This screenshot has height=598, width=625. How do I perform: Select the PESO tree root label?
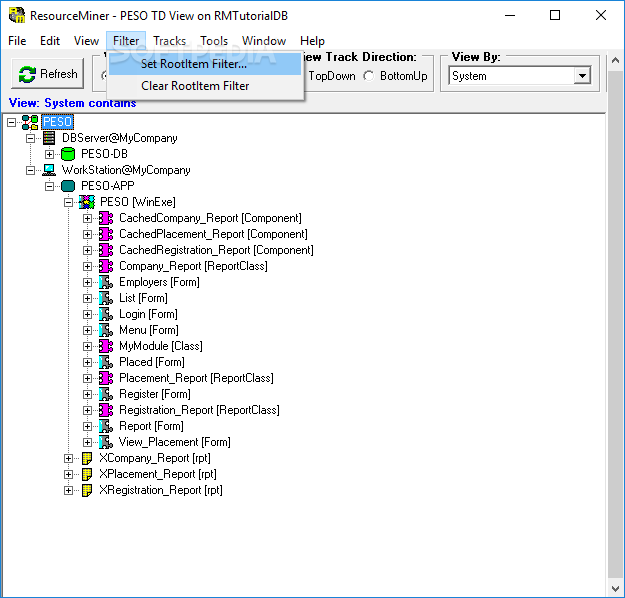[x=57, y=122]
